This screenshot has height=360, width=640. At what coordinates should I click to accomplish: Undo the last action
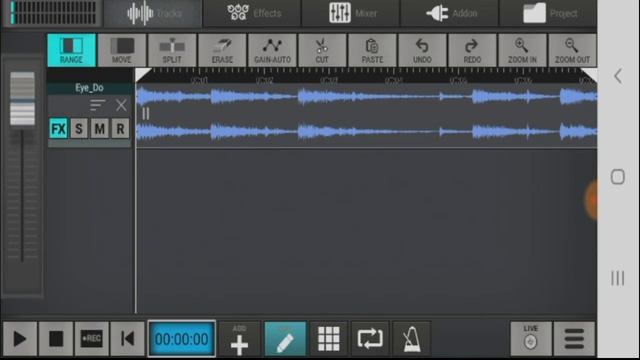coord(422,50)
